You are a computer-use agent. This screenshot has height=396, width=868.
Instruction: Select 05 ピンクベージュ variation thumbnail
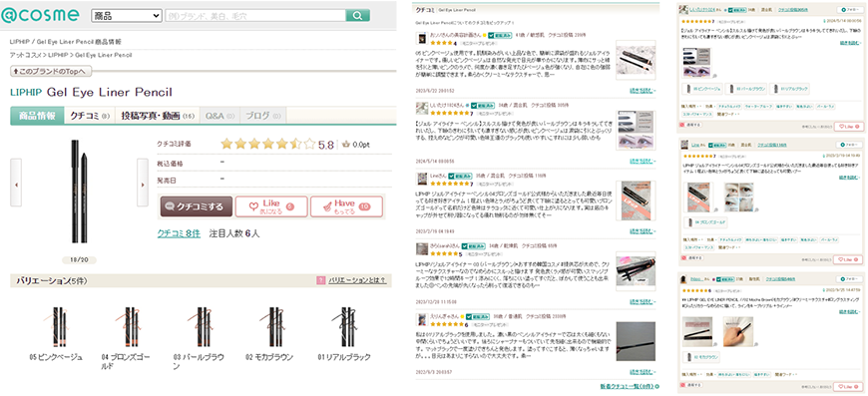(56, 327)
